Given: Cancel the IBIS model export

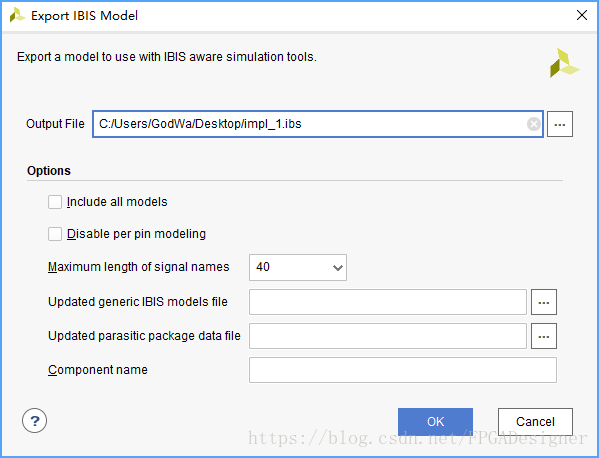Looking at the screenshot, I should (x=535, y=422).
